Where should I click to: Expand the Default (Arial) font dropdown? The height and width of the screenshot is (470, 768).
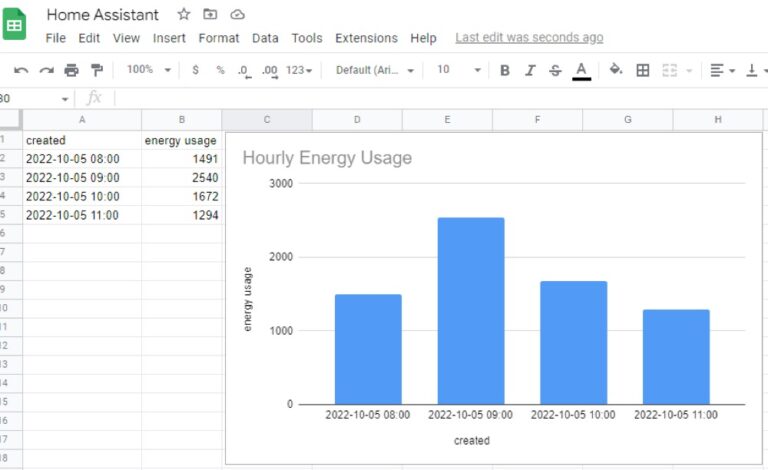[x=374, y=70]
